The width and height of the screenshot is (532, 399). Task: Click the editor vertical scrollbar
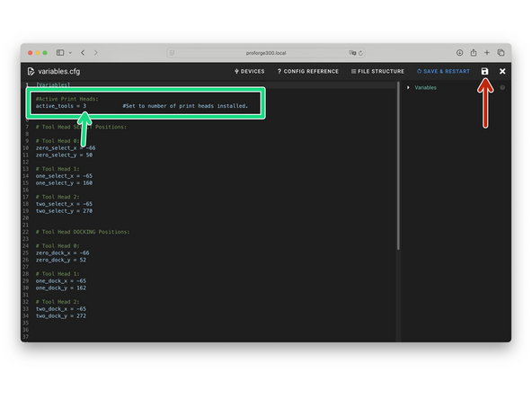tap(398, 165)
